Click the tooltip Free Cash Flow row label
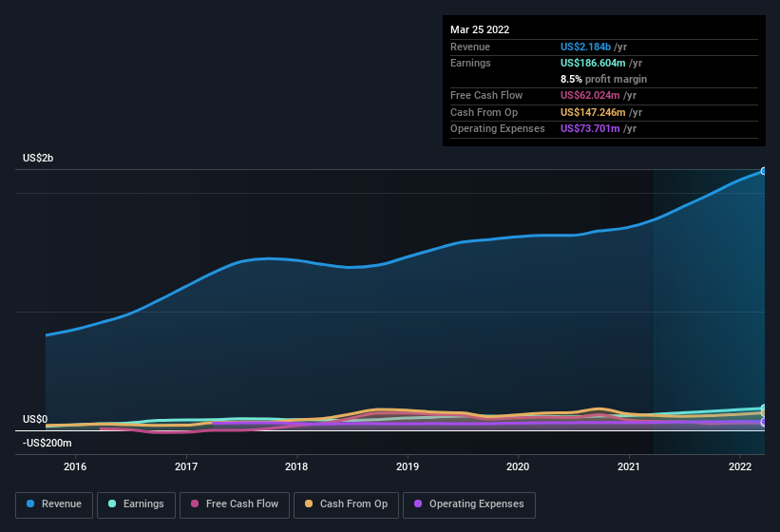780x532 pixels. click(x=486, y=95)
